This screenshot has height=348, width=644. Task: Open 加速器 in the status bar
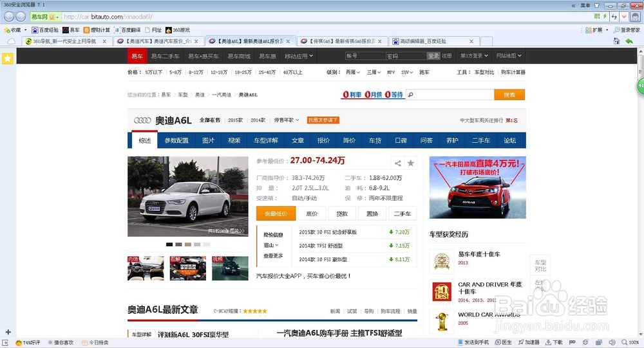tap(529, 342)
